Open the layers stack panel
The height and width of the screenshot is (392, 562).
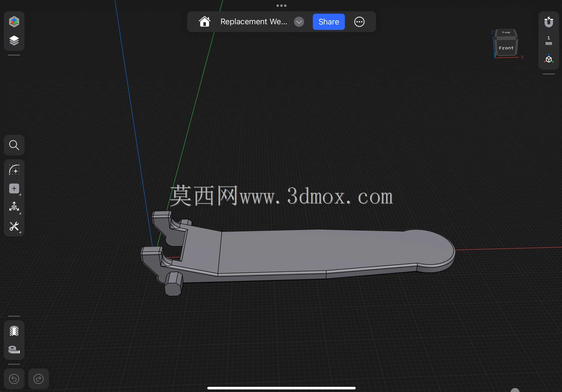14,41
